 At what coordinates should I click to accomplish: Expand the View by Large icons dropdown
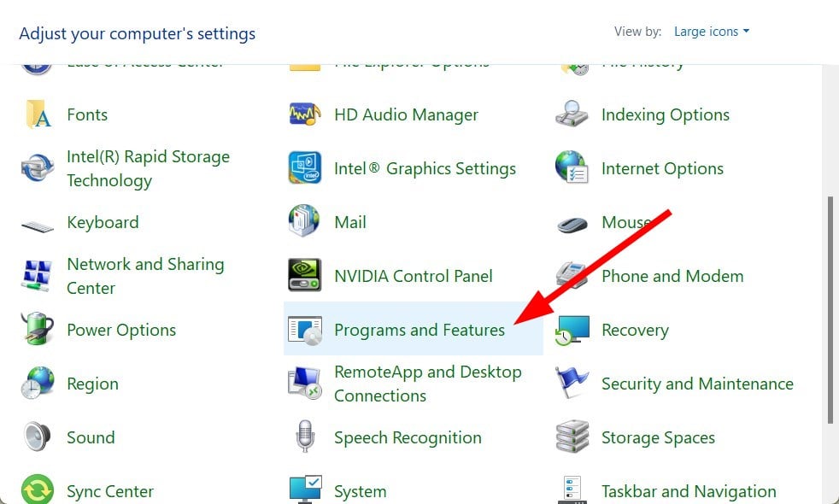coord(711,32)
